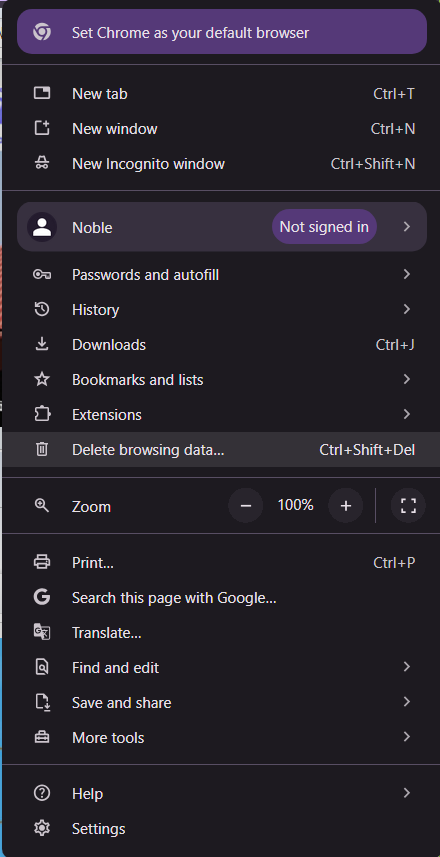Screen dimensions: 440x857
Task: Click the Not signed in badge
Action: 324,226
